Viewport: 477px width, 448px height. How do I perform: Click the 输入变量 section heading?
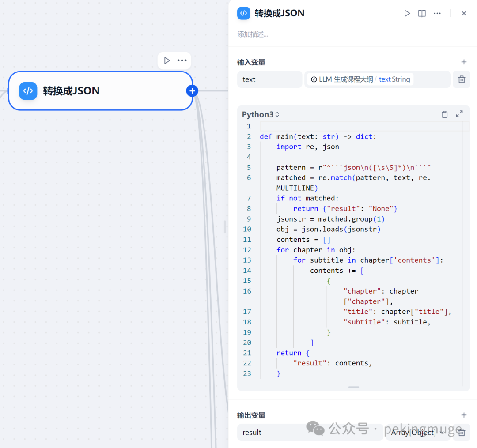click(251, 62)
